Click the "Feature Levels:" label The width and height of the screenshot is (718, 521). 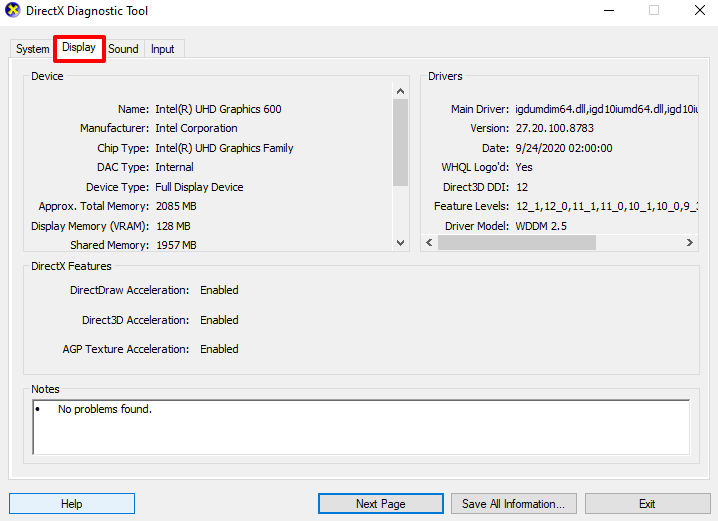click(x=471, y=206)
